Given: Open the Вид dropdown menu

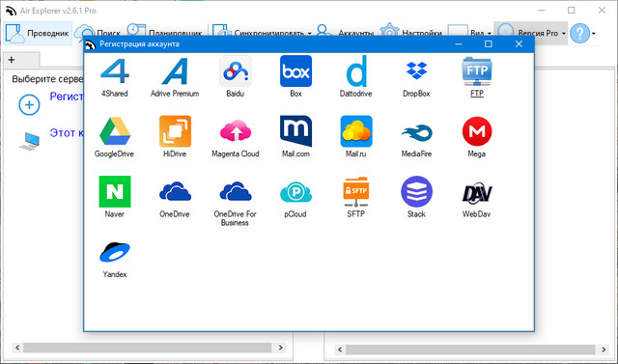Looking at the screenshot, I should pos(470,33).
